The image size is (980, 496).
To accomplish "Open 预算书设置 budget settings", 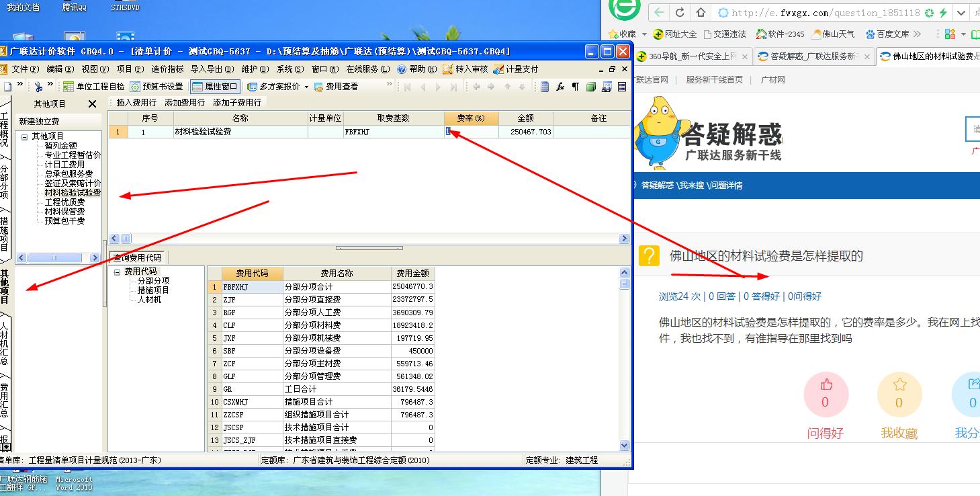I will [157, 86].
